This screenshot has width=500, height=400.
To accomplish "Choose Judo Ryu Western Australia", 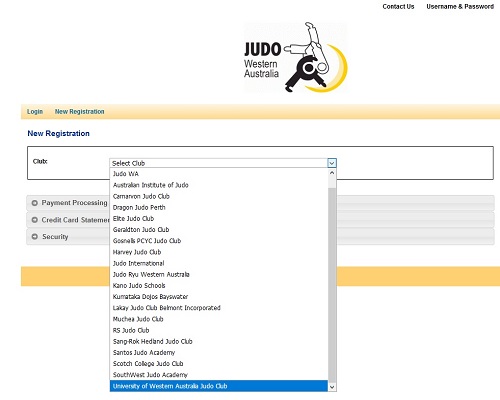I will (219, 274).
